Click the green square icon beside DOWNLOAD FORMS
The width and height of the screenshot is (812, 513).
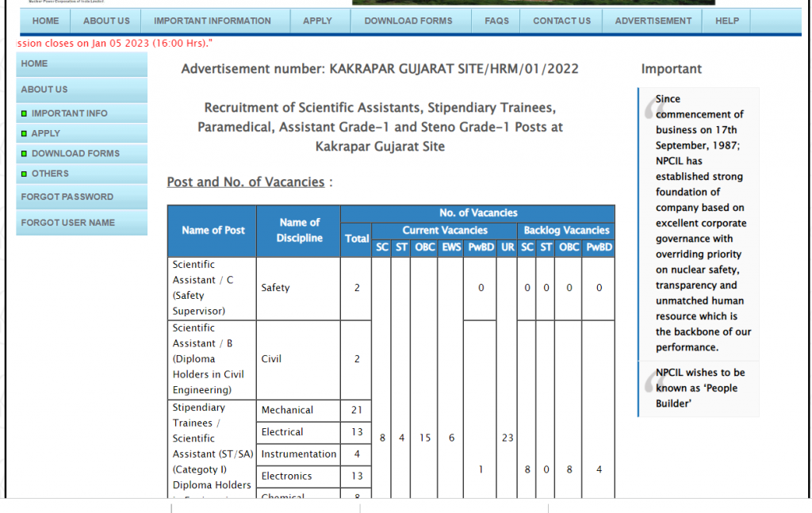click(25, 153)
